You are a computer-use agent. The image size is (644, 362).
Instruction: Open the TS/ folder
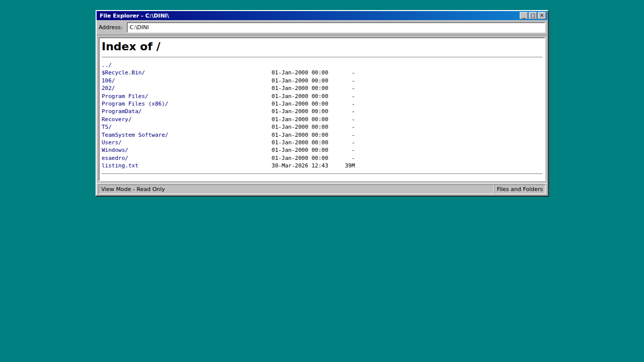(106, 127)
